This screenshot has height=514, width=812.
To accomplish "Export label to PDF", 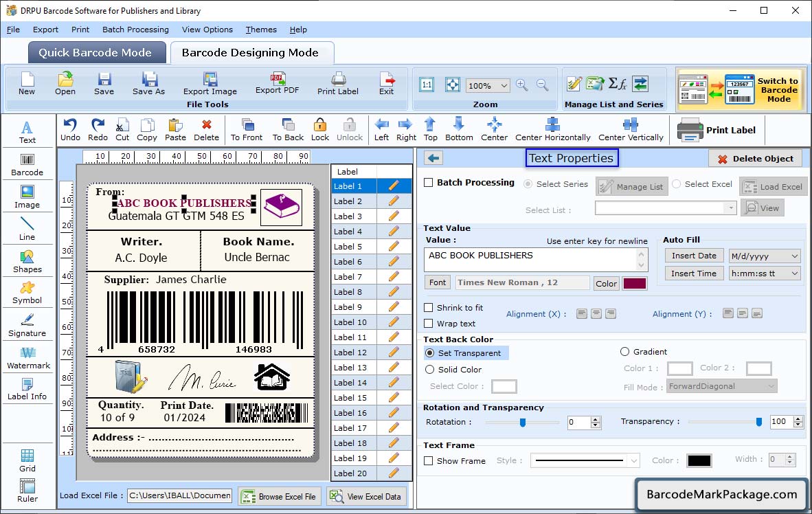I will pyautogui.click(x=277, y=83).
